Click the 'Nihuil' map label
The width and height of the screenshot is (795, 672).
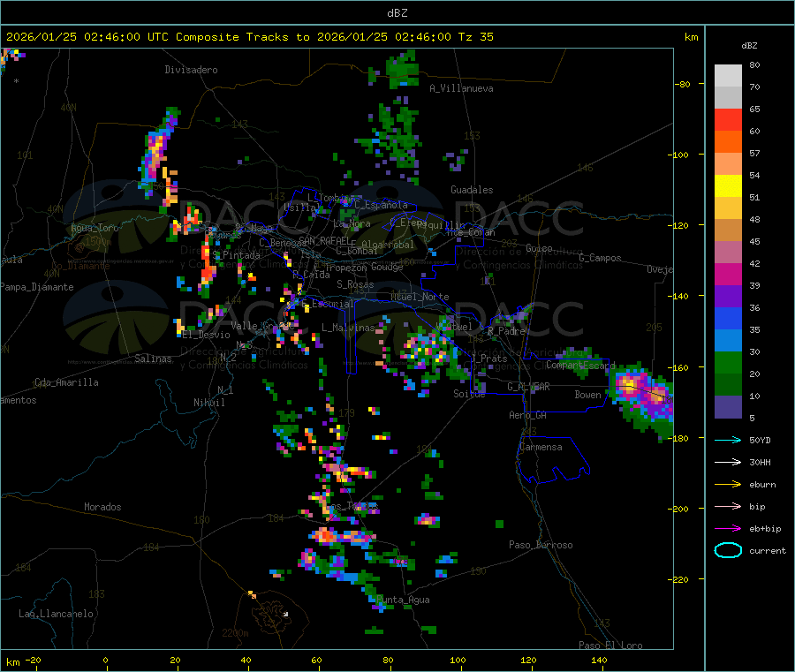click(x=208, y=403)
